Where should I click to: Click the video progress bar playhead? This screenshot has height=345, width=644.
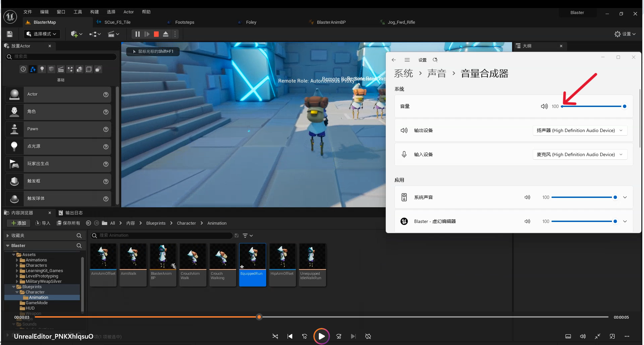point(259,317)
